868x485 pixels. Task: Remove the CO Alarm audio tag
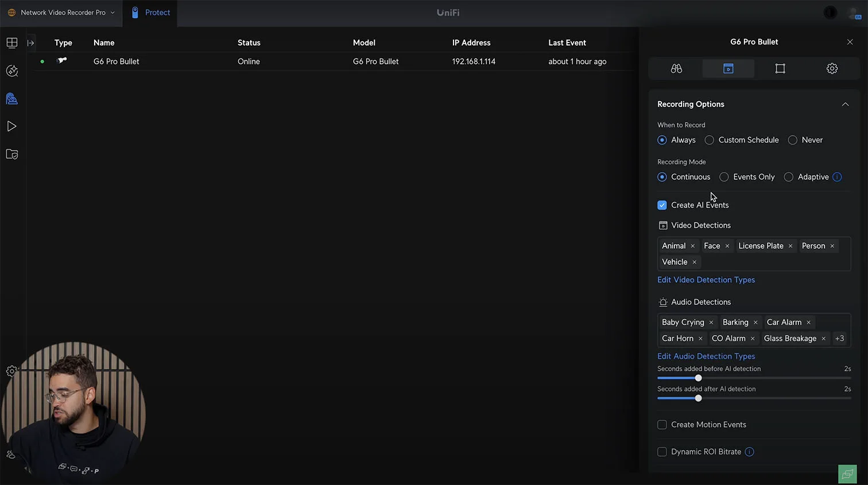pyautogui.click(x=753, y=338)
